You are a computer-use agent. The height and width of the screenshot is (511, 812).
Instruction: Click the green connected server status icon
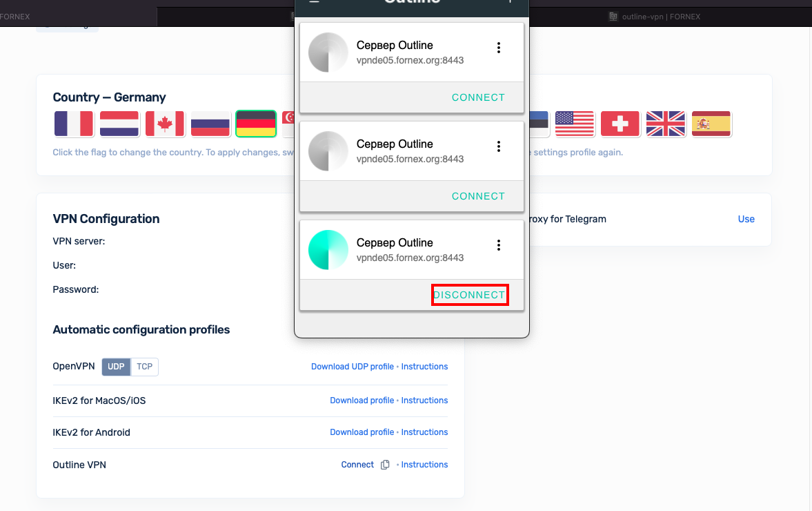coord(328,250)
